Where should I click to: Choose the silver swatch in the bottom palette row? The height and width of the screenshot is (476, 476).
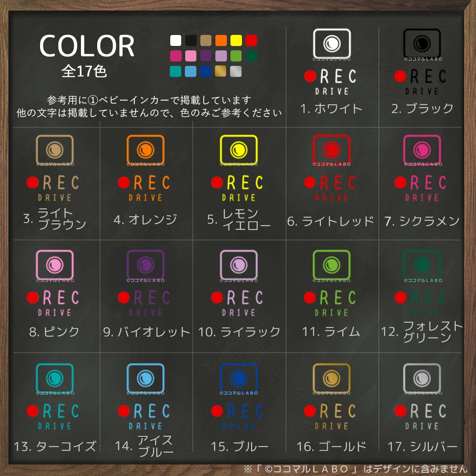236,71
